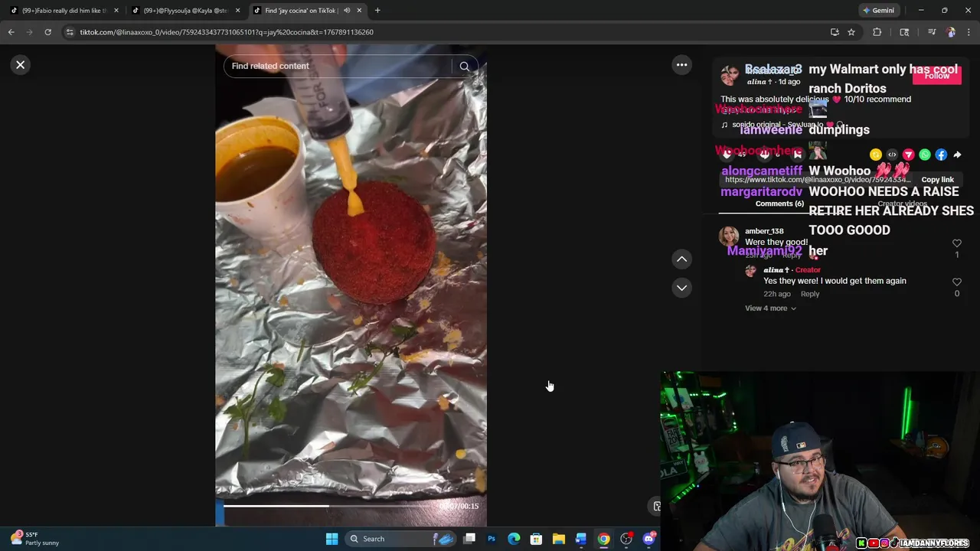
Task: Share video via Repost yellow icon
Action: tap(876, 155)
